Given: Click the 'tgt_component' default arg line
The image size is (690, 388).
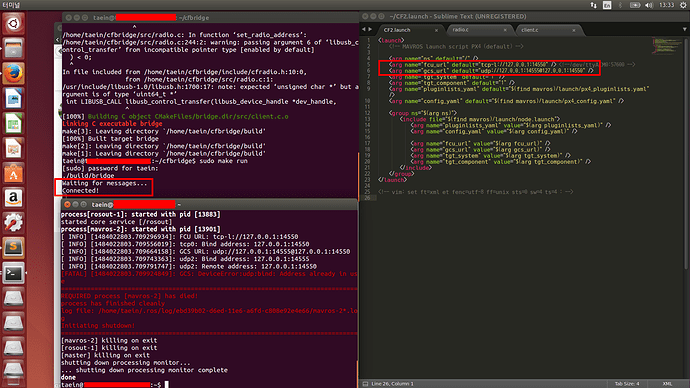Looking at the screenshot, I should [x=452, y=83].
